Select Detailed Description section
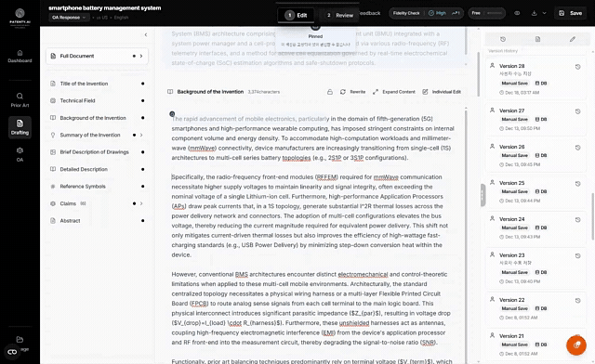Viewport: 595px width, 364px height. click(97, 170)
